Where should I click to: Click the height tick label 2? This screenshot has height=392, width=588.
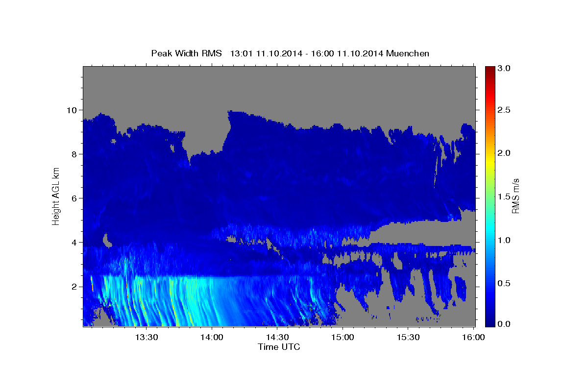(x=75, y=287)
